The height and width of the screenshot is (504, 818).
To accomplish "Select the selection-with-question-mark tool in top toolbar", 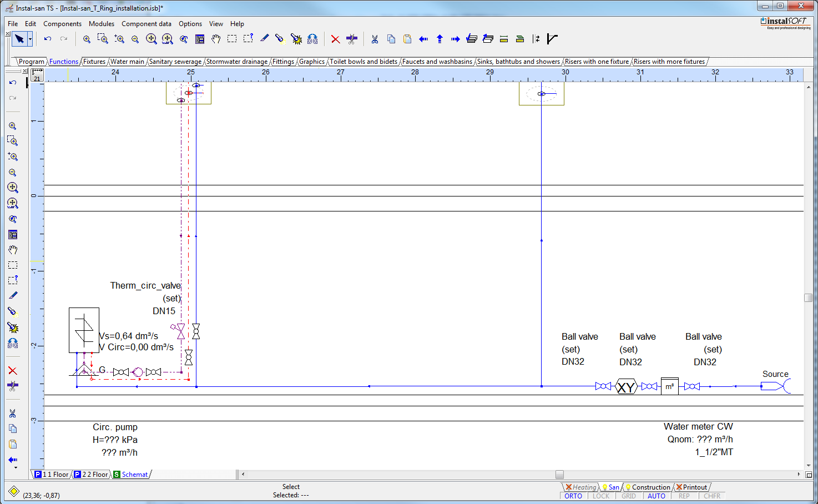I will pyautogui.click(x=248, y=39).
